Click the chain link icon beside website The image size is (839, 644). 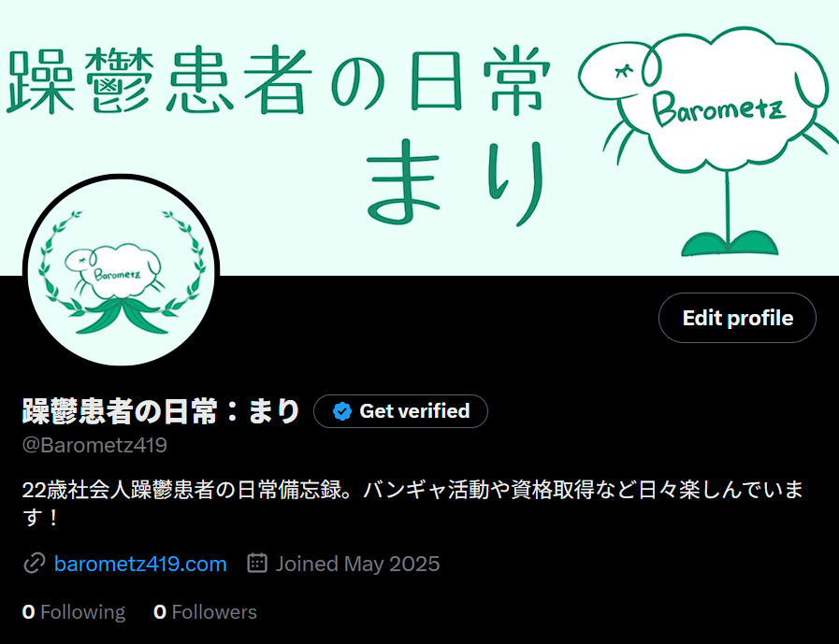pos(35,564)
